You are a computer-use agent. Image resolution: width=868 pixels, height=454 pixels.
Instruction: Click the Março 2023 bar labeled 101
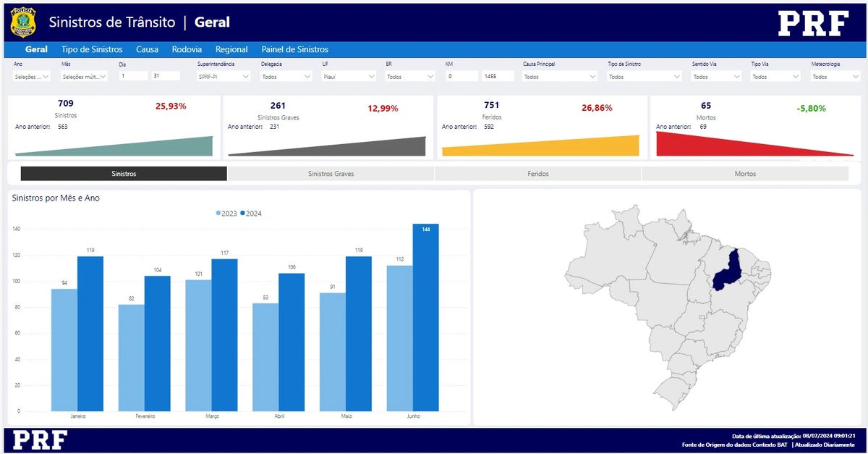[x=198, y=345]
